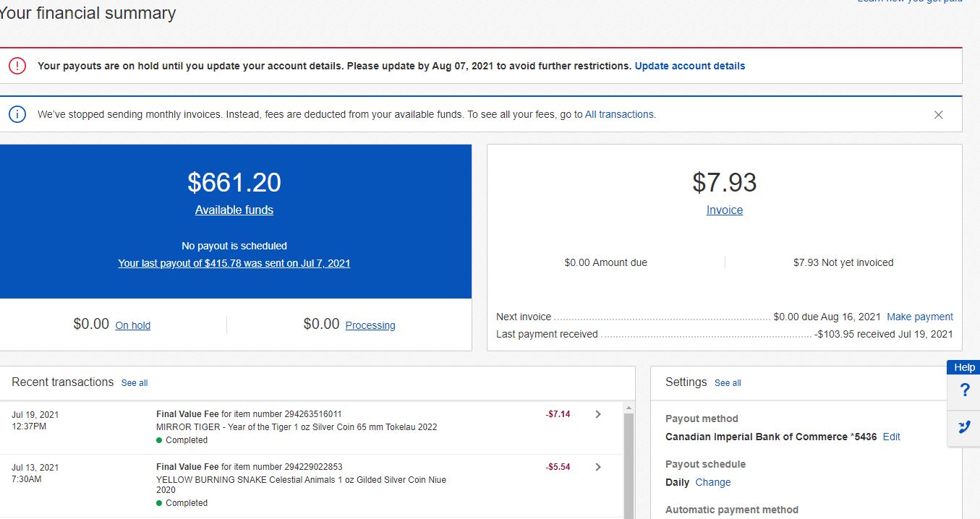
Task: Click the phone callback icon below Help
Action: click(963, 427)
